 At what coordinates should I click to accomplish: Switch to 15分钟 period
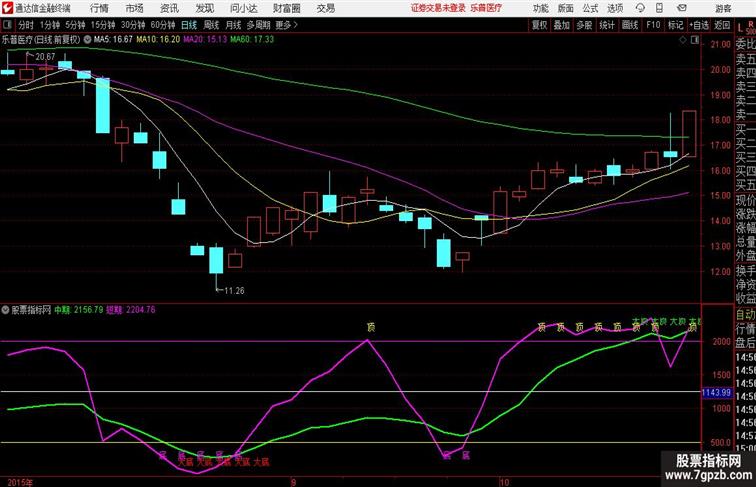103,25
